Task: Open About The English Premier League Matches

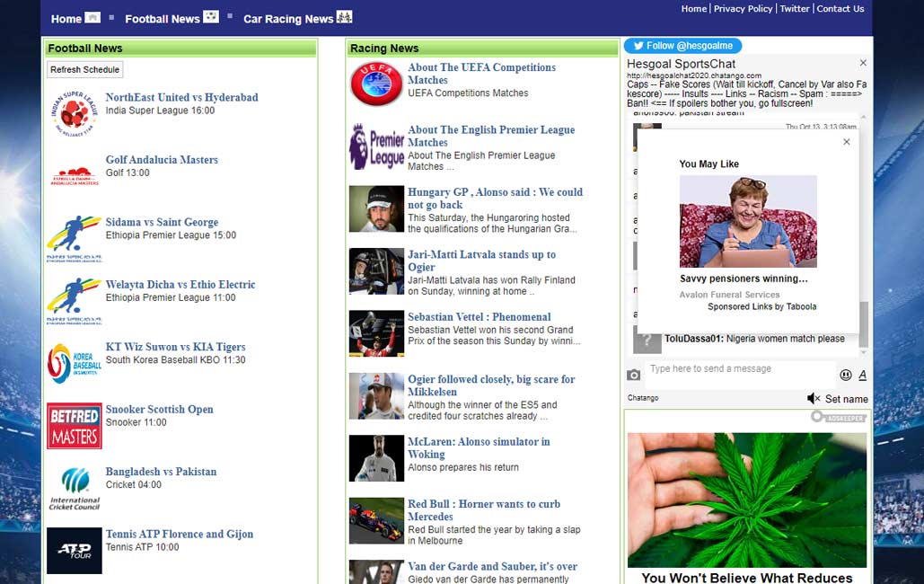Action: (491, 137)
